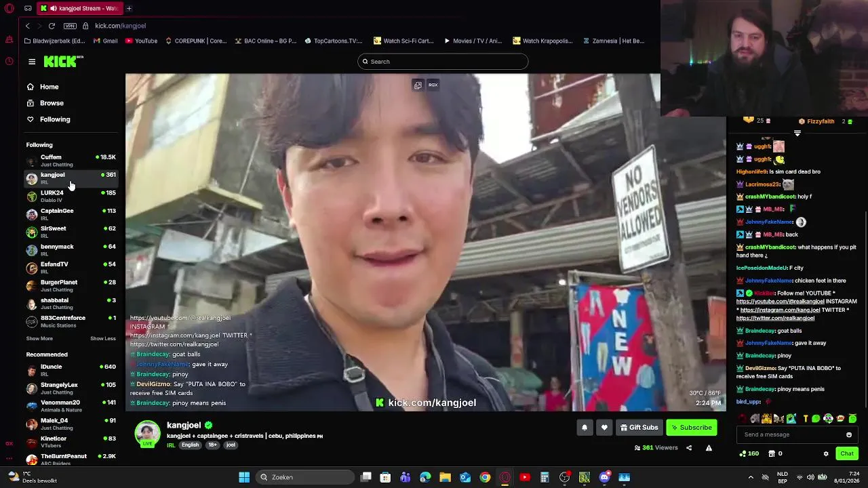Open EsfandTV's channel in the sidebar

pyautogui.click(x=71, y=268)
